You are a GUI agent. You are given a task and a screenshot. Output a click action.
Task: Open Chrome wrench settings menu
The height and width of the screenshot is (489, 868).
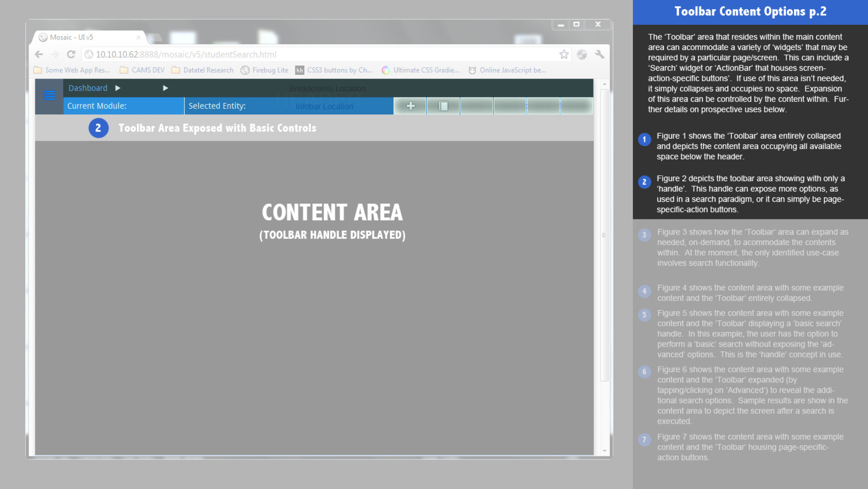coord(600,54)
